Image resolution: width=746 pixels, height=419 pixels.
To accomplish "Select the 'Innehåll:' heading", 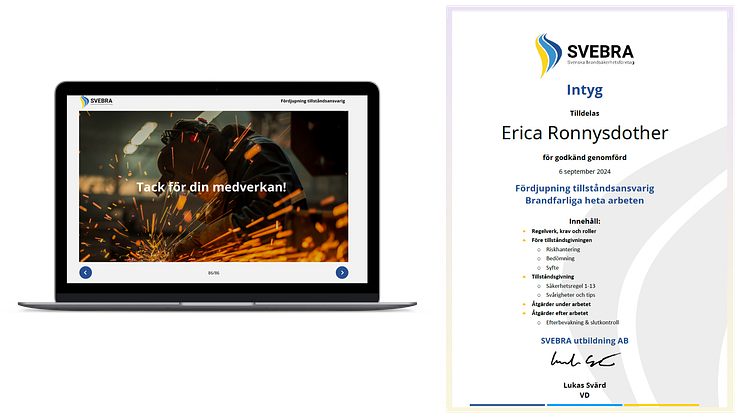I will [x=585, y=221].
